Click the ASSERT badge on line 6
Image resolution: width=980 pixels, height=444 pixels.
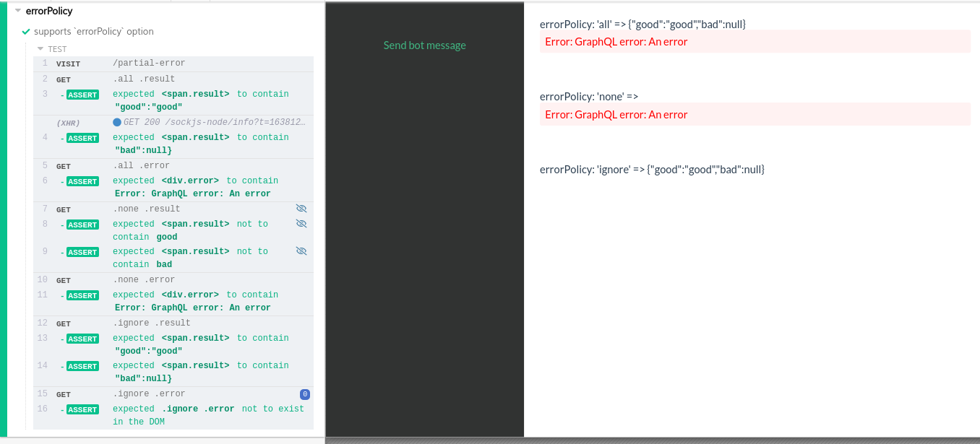82,181
